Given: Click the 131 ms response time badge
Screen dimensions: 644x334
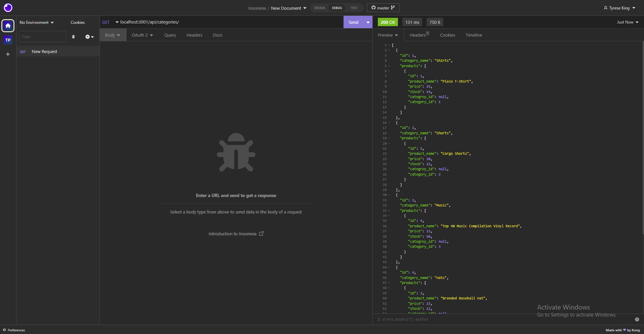Looking at the screenshot, I should 412,22.
